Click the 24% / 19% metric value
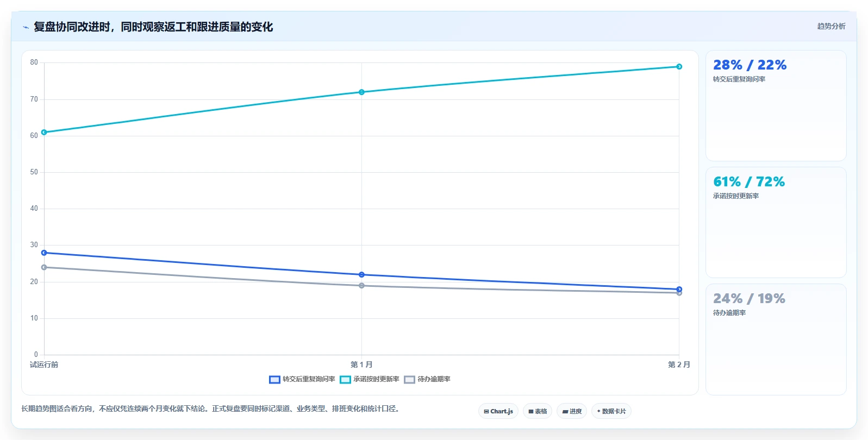This screenshot has width=868, height=440. point(749,299)
